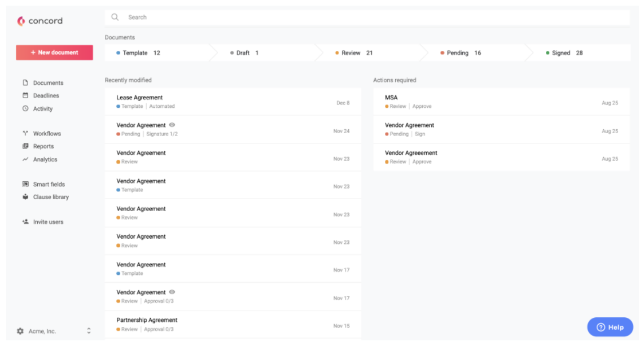Viewport: 644px width, 346px height.
Task: Click the Invite users person icon
Action: [25, 221]
